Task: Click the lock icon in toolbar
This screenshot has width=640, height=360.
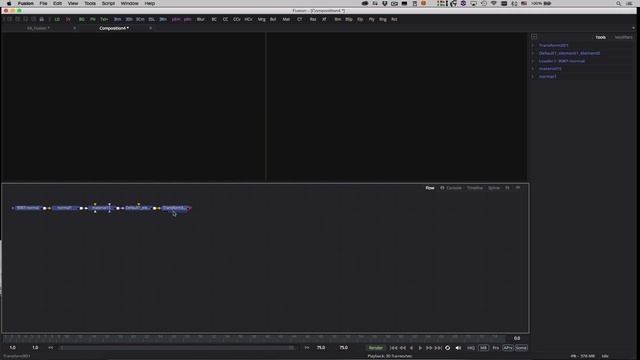Action: pos(42,19)
